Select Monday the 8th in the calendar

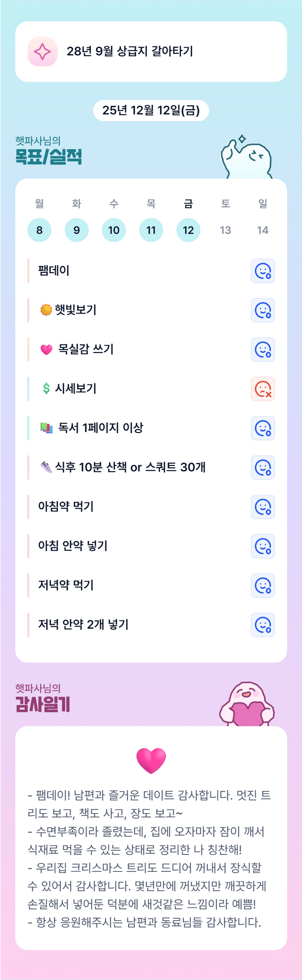pyautogui.click(x=39, y=230)
